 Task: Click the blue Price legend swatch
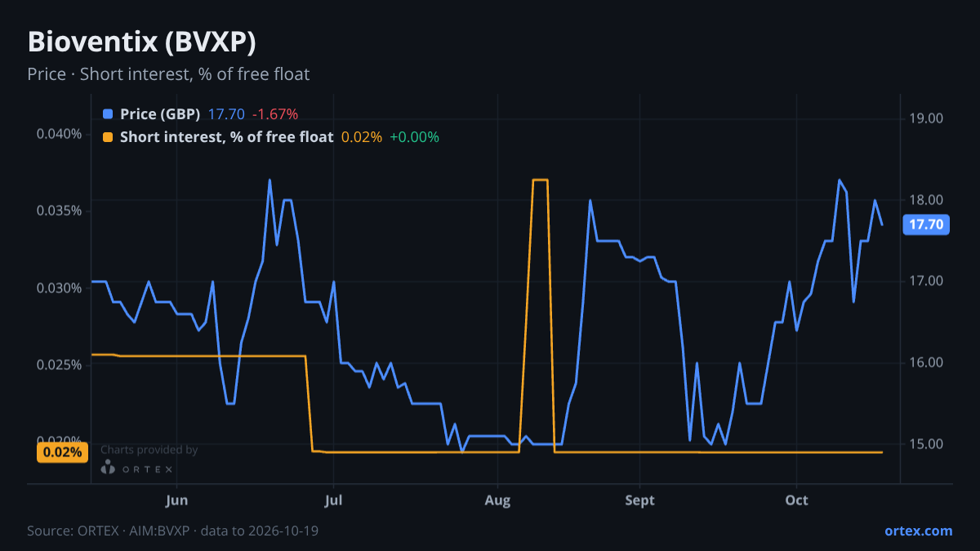(107, 114)
